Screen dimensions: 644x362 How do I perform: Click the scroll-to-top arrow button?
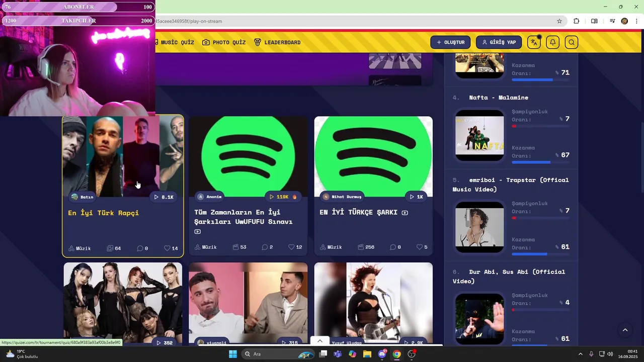point(625,330)
